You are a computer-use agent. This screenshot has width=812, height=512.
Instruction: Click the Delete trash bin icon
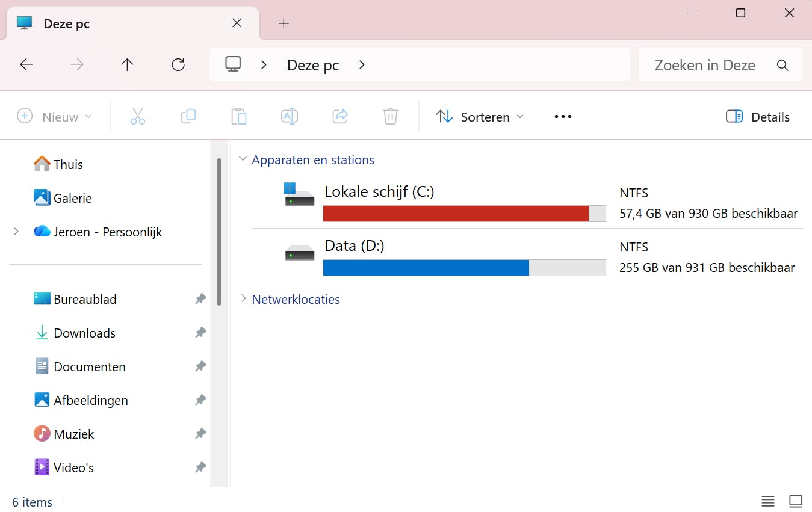391,116
